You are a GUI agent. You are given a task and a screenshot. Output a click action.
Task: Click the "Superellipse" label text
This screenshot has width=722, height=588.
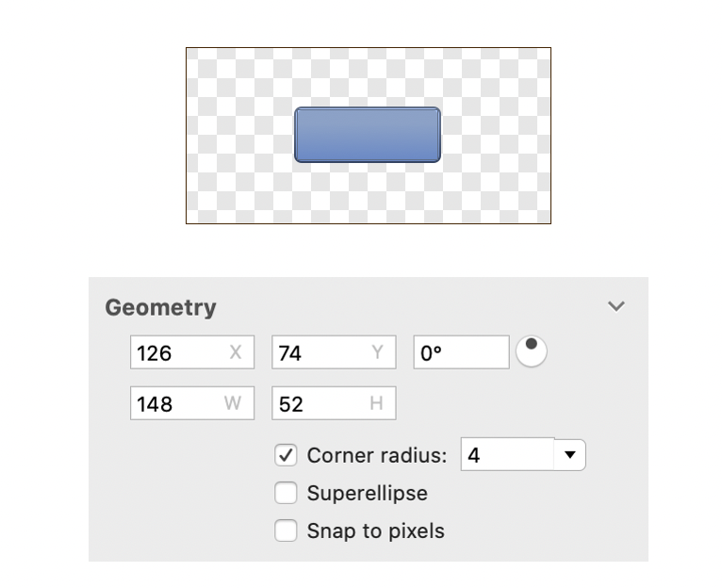click(367, 493)
